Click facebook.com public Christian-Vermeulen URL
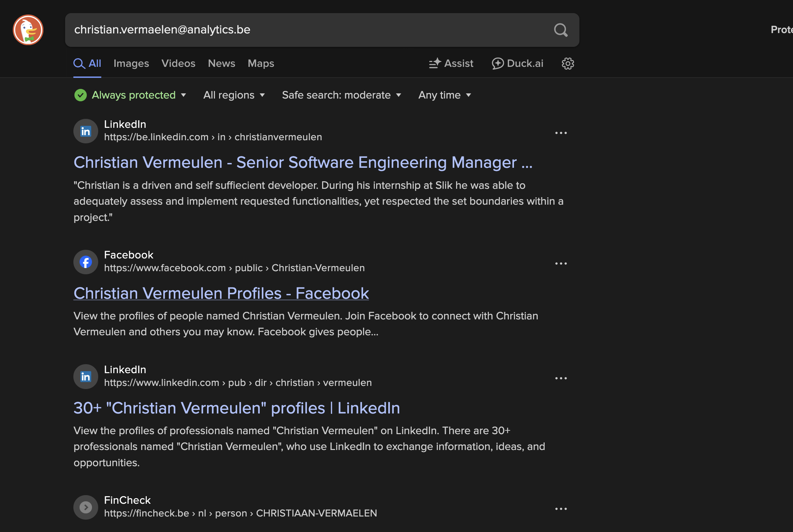Screen dimensions: 793x532 [x=234, y=268]
